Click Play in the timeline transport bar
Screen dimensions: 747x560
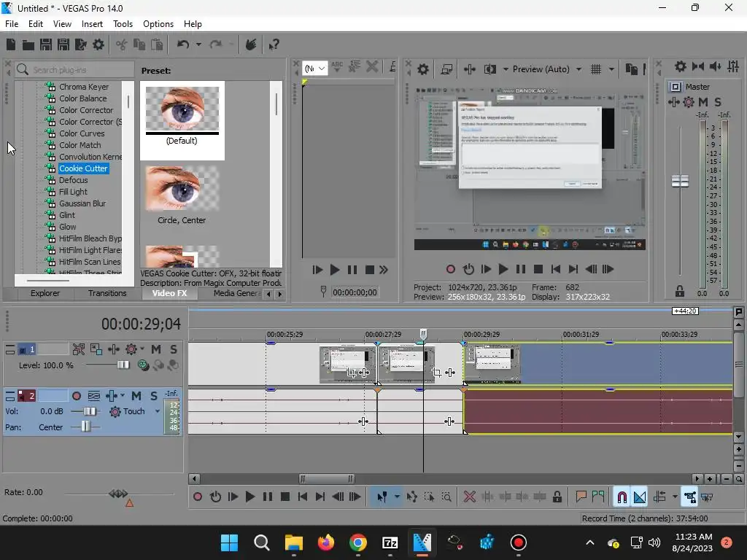point(249,497)
